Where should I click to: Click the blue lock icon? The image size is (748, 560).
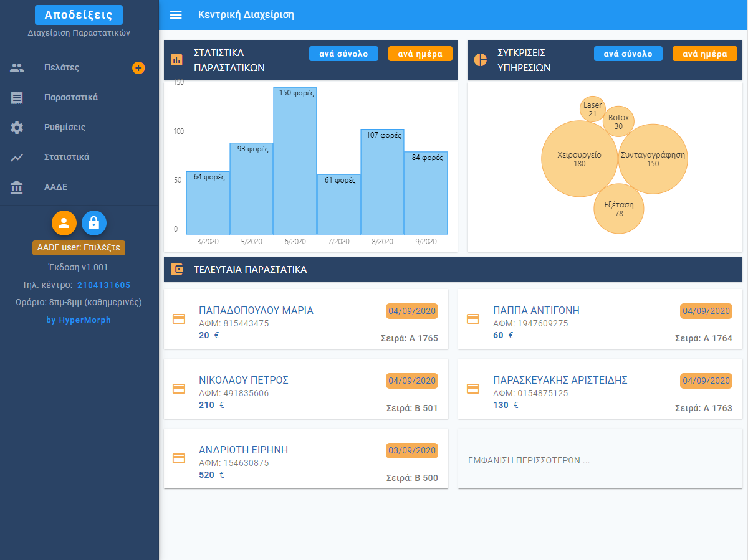pos(94,223)
